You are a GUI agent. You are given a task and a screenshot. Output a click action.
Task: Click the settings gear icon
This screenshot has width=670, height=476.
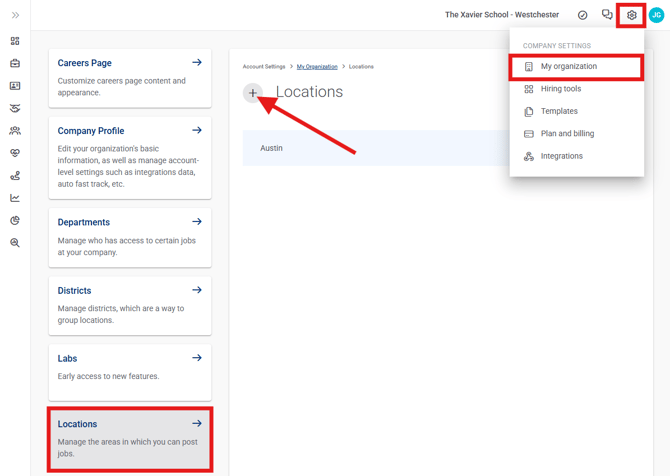tap(632, 15)
